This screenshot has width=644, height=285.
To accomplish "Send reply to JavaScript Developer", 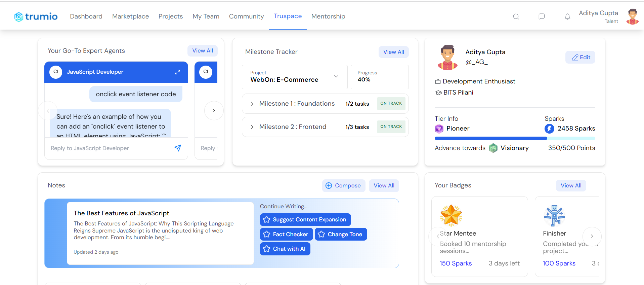I will [178, 148].
